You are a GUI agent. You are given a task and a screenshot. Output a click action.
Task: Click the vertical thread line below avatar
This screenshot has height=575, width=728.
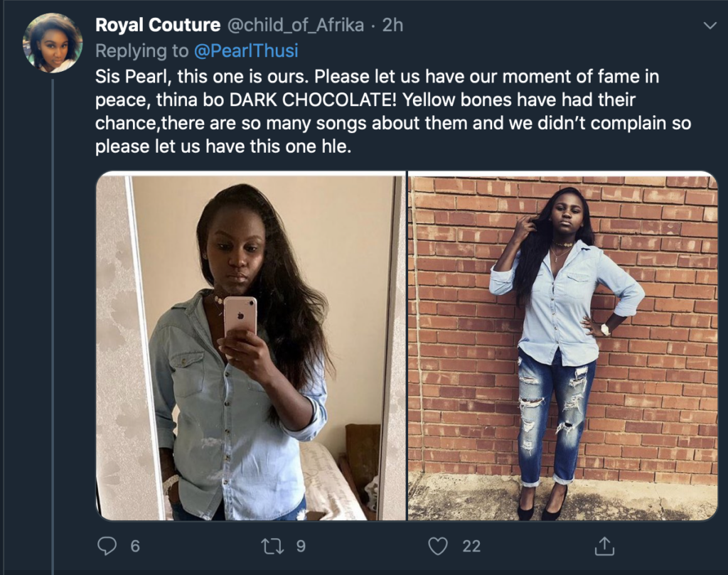(53, 326)
